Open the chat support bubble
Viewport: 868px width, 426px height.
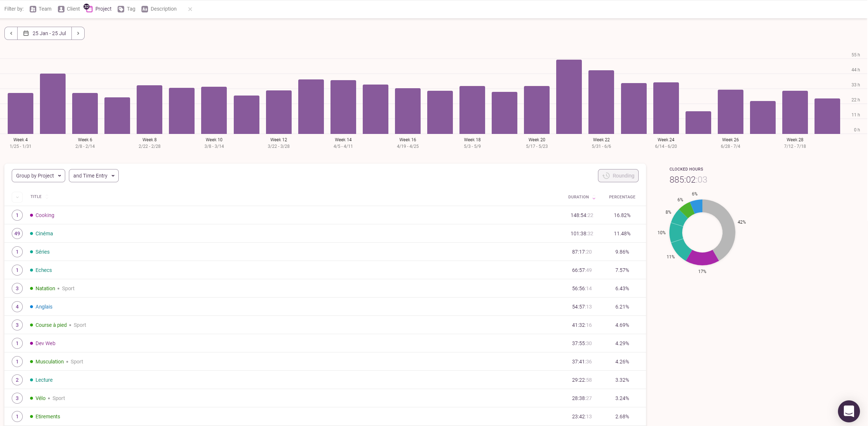pyautogui.click(x=849, y=411)
